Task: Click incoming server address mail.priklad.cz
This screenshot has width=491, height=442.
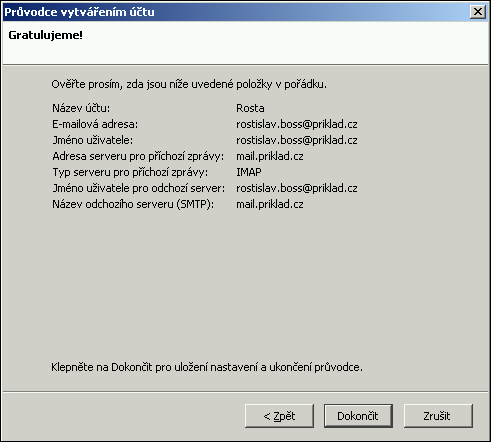Action: (x=270, y=156)
